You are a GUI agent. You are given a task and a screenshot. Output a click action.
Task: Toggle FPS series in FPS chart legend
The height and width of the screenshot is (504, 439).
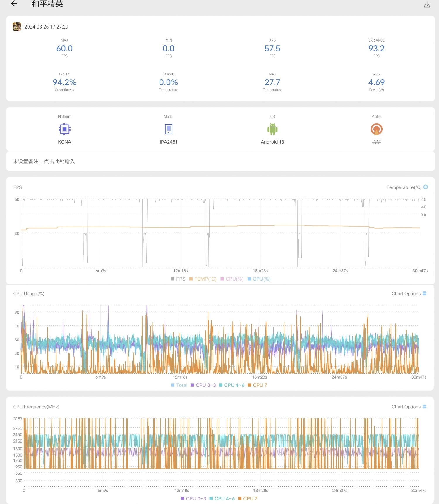(x=178, y=279)
